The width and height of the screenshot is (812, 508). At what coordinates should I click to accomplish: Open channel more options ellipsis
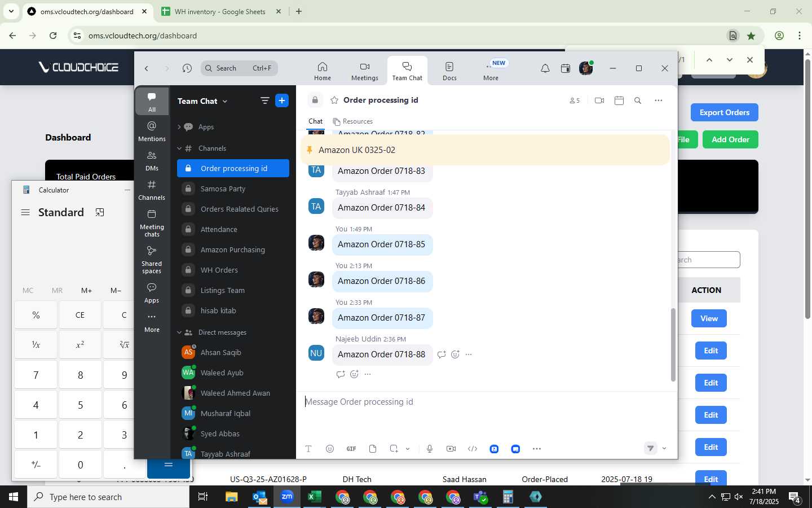pos(658,100)
